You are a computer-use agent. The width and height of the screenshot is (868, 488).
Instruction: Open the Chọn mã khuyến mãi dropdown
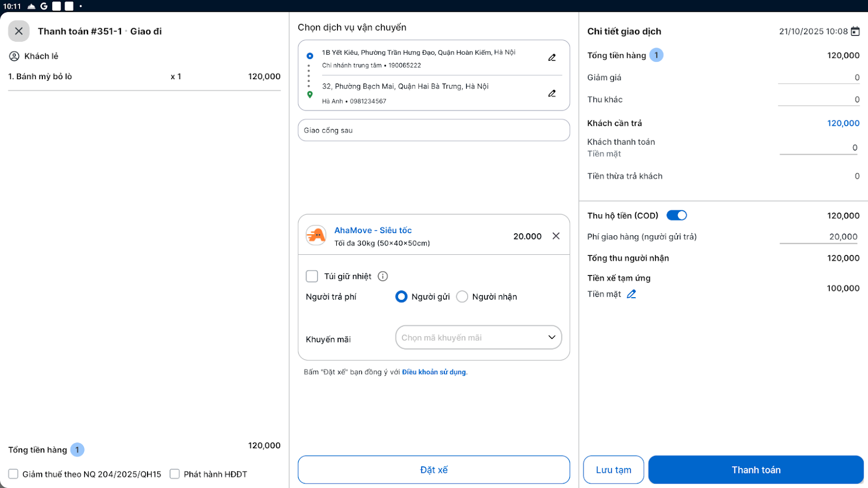[478, 337]
